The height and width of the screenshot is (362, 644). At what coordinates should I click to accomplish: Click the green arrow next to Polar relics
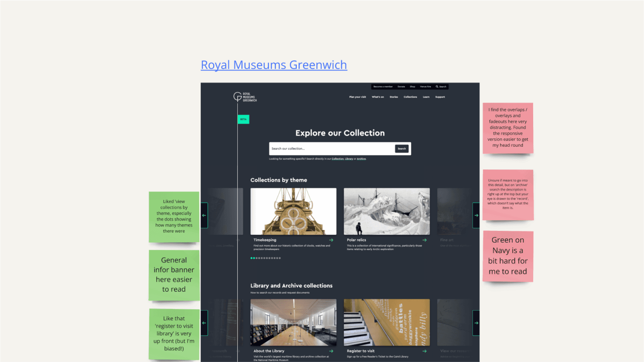pyautogui.click(x=425, y=240)
